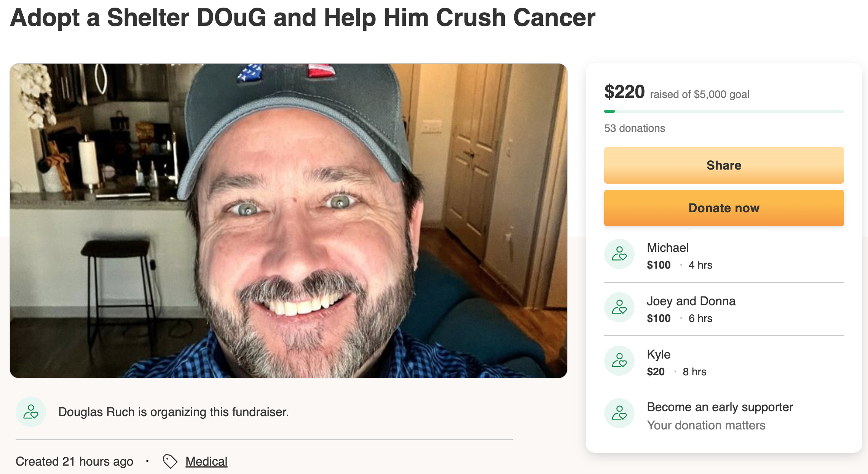Click Kyle's donor avatar icon
Viewport: 868px width, 474px height.
[x=619, y=360]
